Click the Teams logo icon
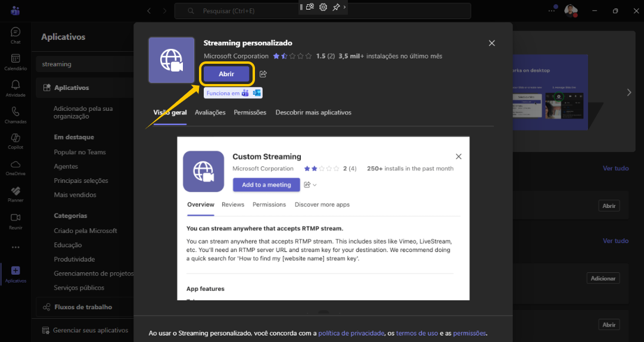Viewport: 644px width, 342px height. pos(15,11)
